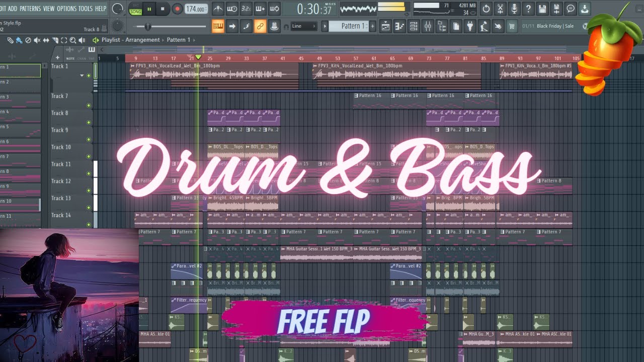The height and width of the screenshot is (362, 644).
Task: Toggle auto-scrolling arrow button
Action: click(232, 26)
